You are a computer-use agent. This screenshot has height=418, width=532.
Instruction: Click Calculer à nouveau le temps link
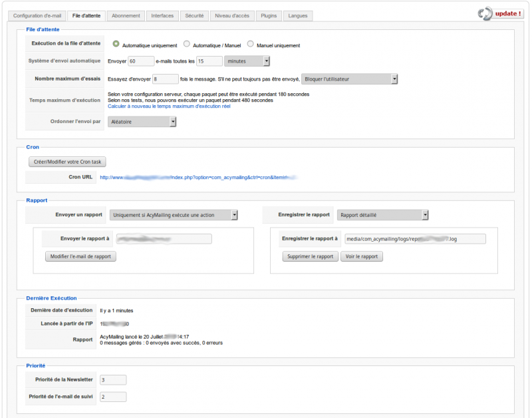tap(169, 106)
